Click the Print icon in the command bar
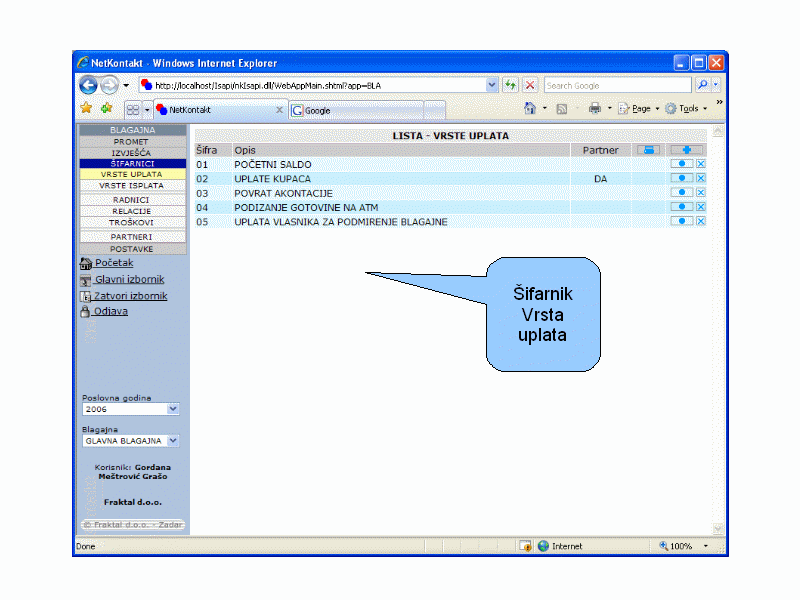Viewport: 800px width, 600px height. pyautogui.click(x=595, y=108)
